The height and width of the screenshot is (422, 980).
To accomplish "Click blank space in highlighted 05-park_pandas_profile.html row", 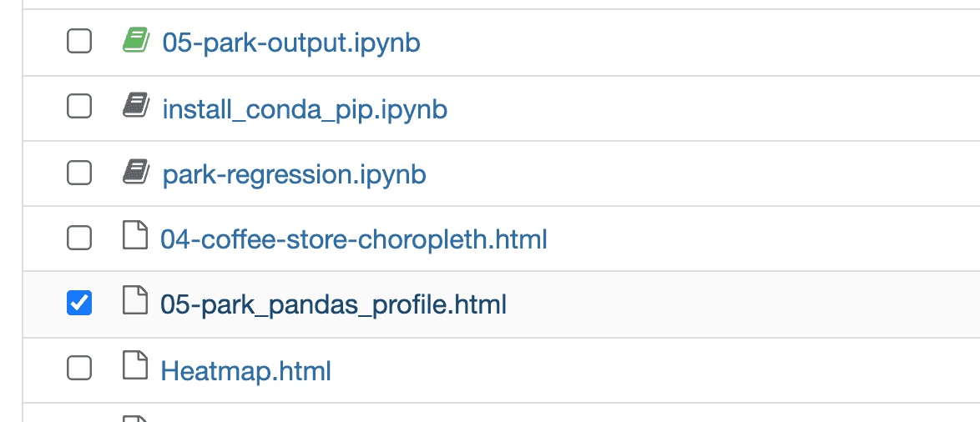I will pyautogui.click(x=735, y=304).
